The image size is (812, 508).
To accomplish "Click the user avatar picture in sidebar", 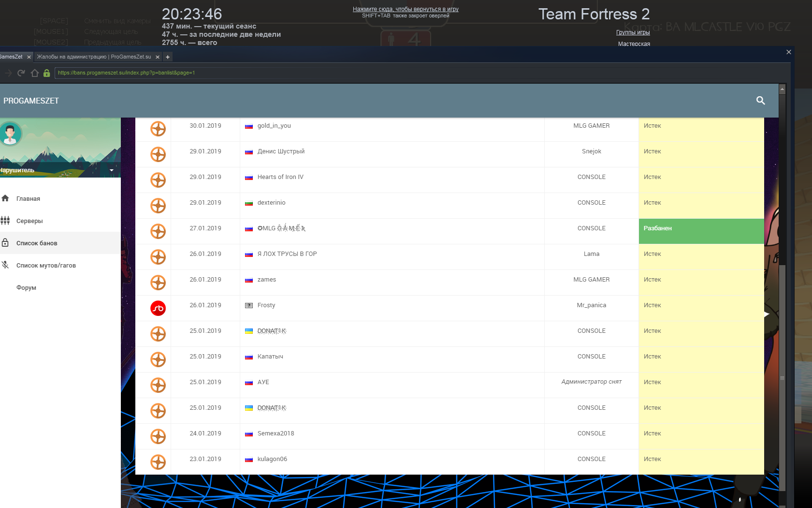I will tap(10, 134).
